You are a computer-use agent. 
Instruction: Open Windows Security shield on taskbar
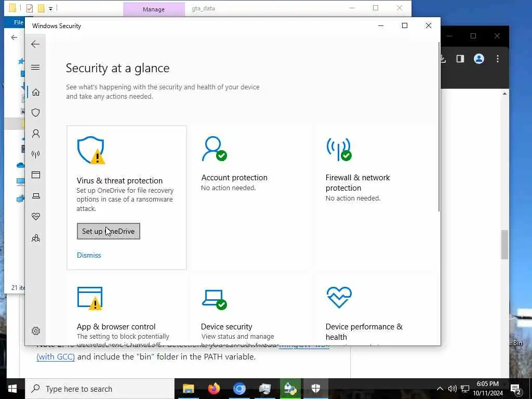point(315,389)
